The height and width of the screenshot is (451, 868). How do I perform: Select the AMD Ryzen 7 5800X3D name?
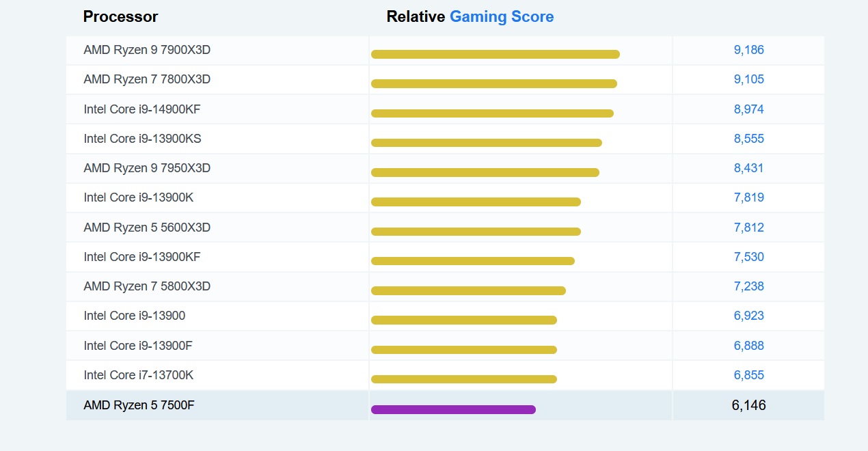click(x=147, y=286)
